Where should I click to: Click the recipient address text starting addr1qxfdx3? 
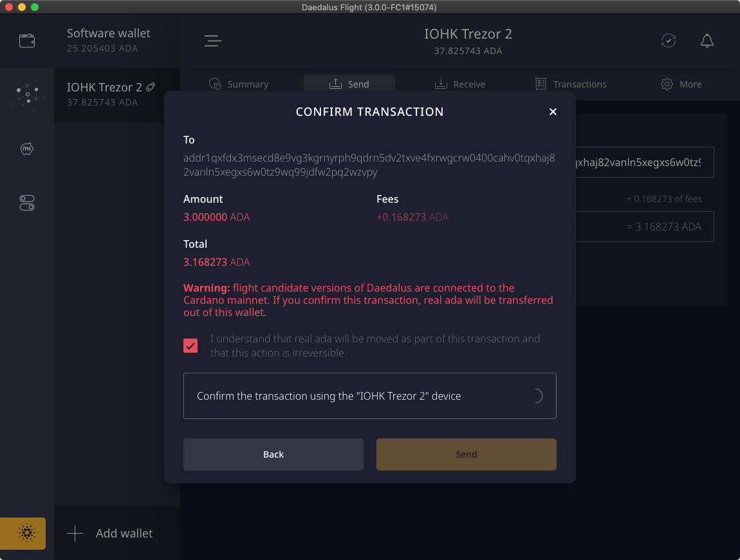click(x=369, y=165)
